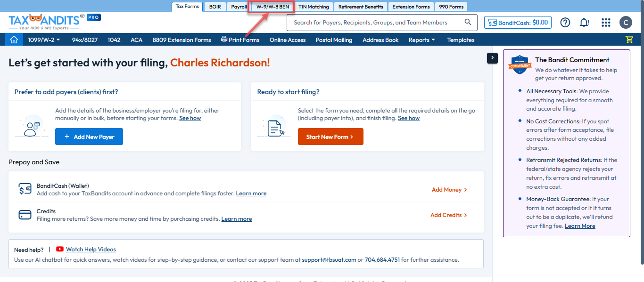Open the help question mark icon

click(565, 22)
